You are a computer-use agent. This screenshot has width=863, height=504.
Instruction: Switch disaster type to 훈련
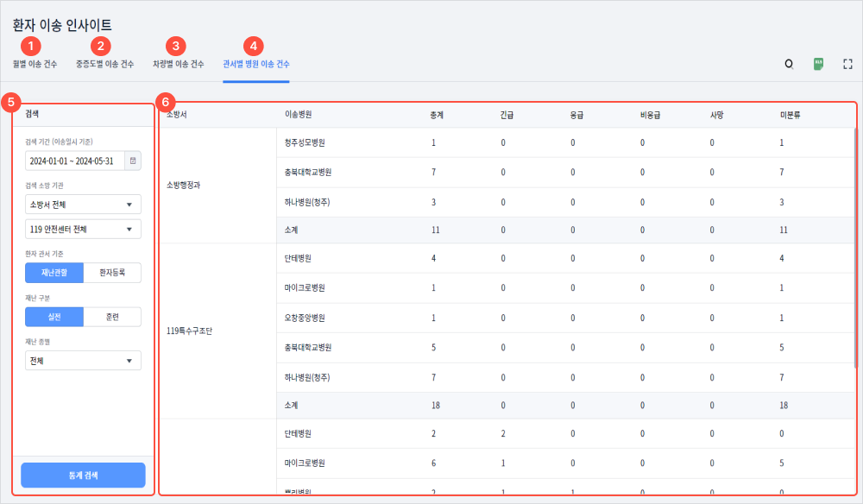click(112, 317)
